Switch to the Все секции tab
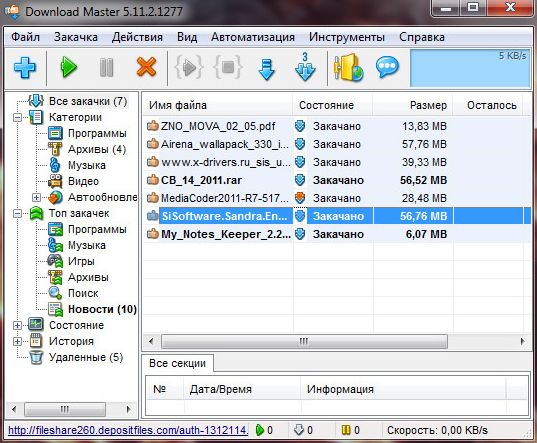 tap(178, 363)
